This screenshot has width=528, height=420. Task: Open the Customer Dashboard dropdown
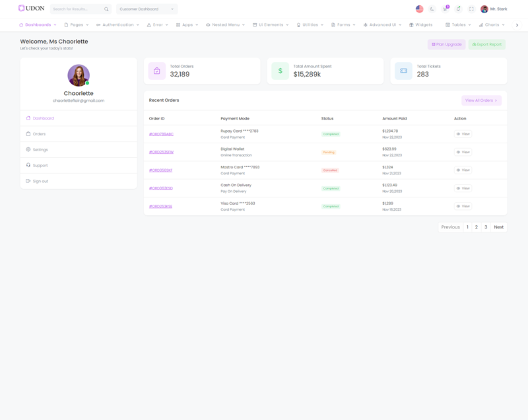click(x=147, y=9)
